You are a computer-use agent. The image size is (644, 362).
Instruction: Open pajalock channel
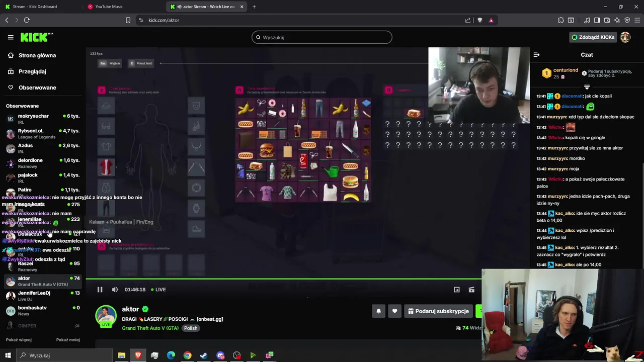[x=43, y=178]
